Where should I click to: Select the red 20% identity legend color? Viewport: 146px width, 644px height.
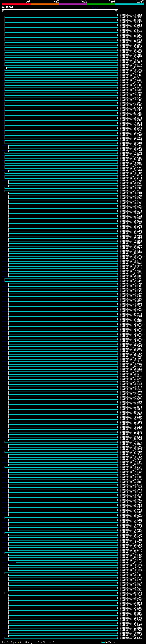point(16,4)
